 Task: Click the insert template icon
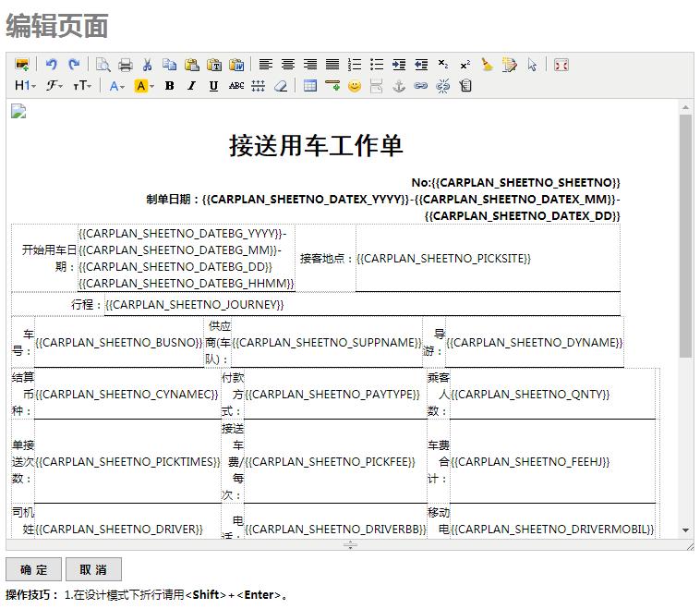click(465, 85)
